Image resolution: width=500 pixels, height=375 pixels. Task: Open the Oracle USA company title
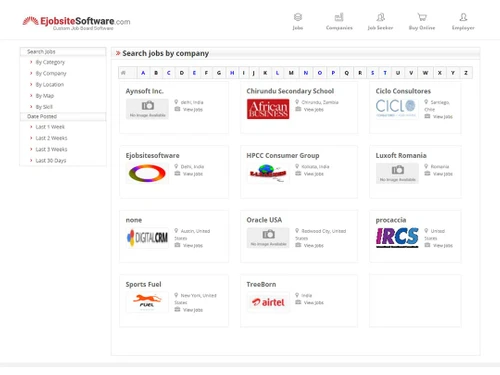264,220
